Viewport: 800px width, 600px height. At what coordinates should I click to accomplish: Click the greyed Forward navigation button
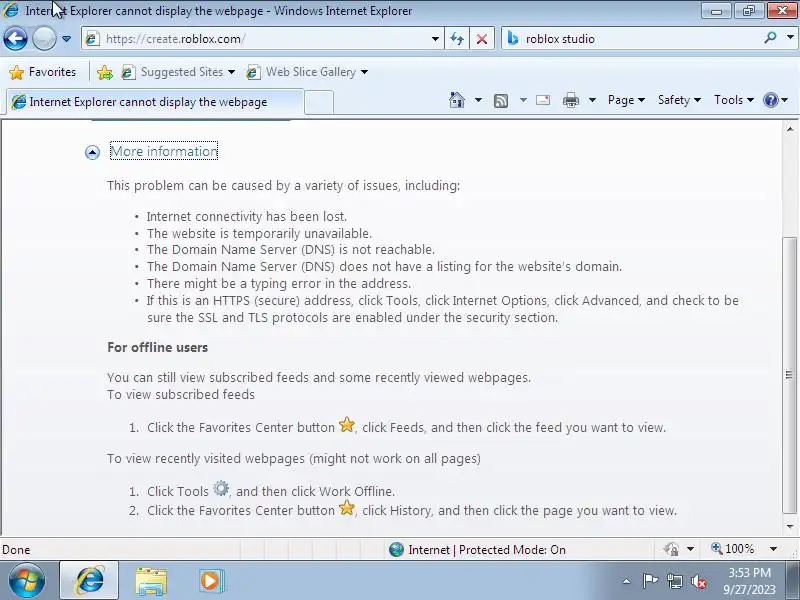44,39
